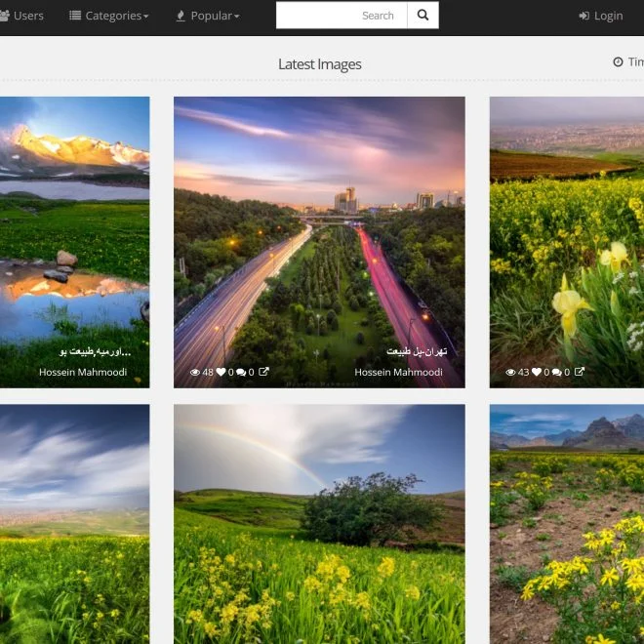Click the list icon next to Categories
This screenshot has width=644, height=644.
click(x=75, y=16)
